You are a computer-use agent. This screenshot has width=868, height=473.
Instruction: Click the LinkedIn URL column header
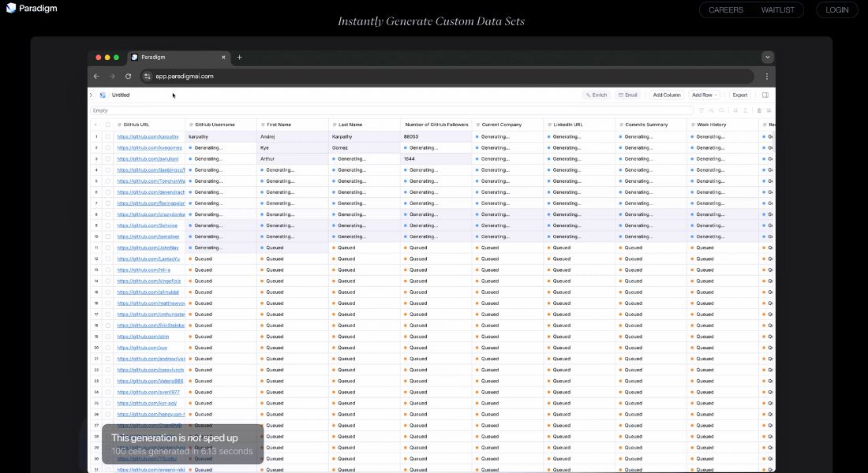pyautogui.click(x=580, y=125)
